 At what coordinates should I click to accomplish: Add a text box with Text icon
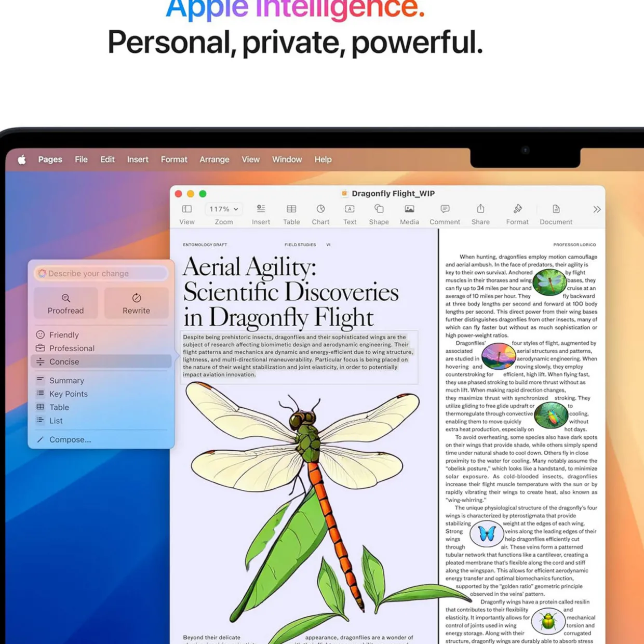click(350, 209)
